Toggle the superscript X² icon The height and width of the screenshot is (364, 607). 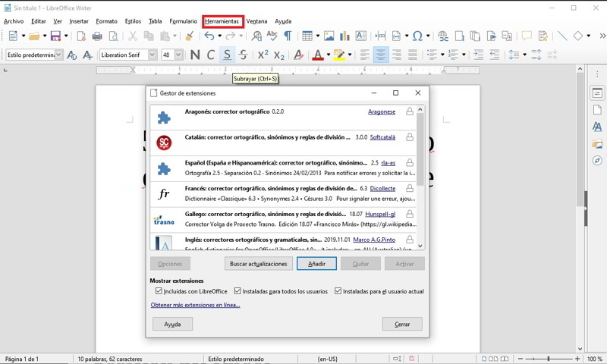(x=263, y=55)
